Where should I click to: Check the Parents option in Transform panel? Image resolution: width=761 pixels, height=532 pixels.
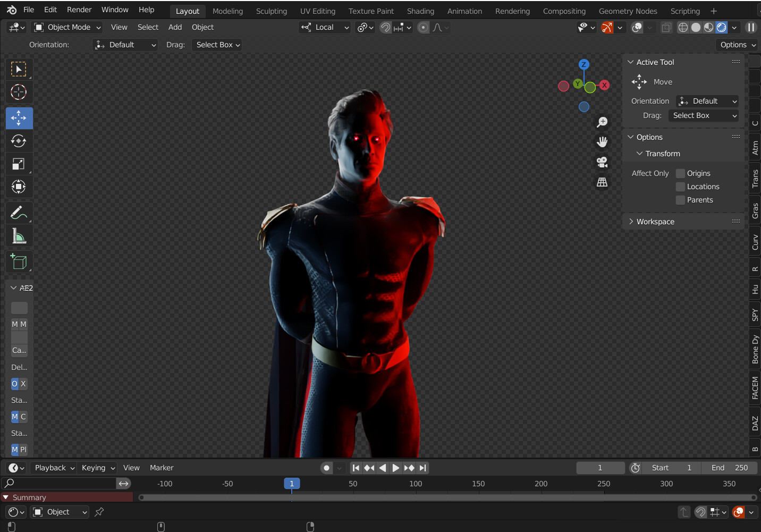click(680, 200)
